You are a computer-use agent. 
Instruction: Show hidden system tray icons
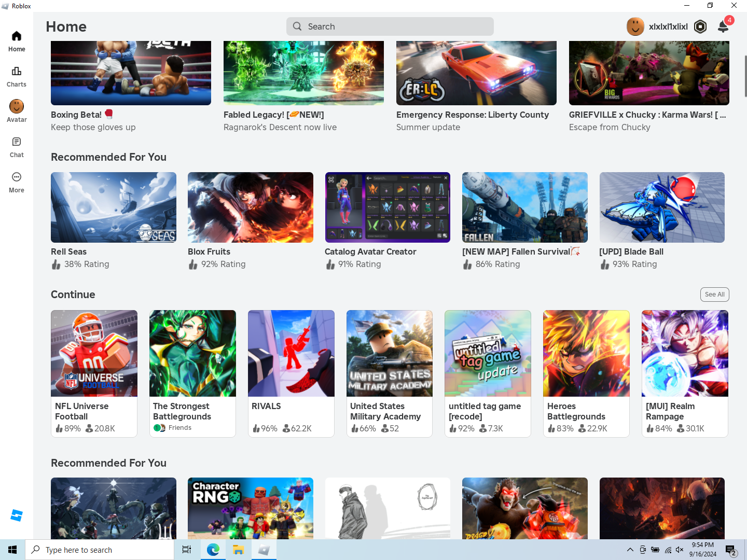[x=630, y=550]
